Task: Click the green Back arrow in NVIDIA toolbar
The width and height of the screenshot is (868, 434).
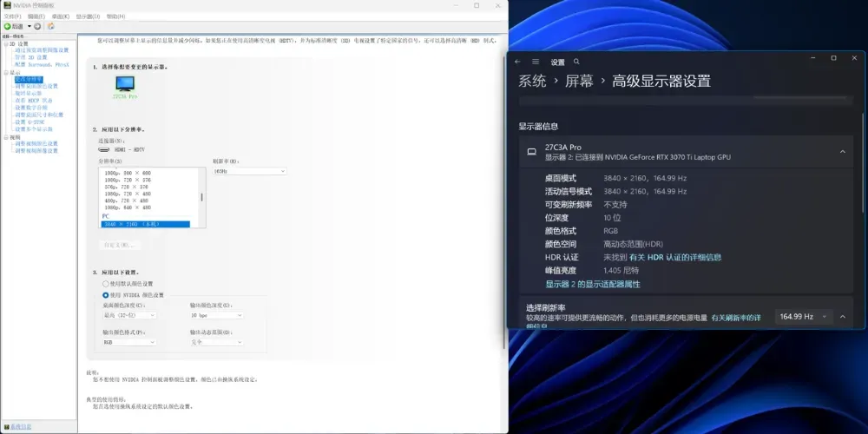Action: pos(7,26)
